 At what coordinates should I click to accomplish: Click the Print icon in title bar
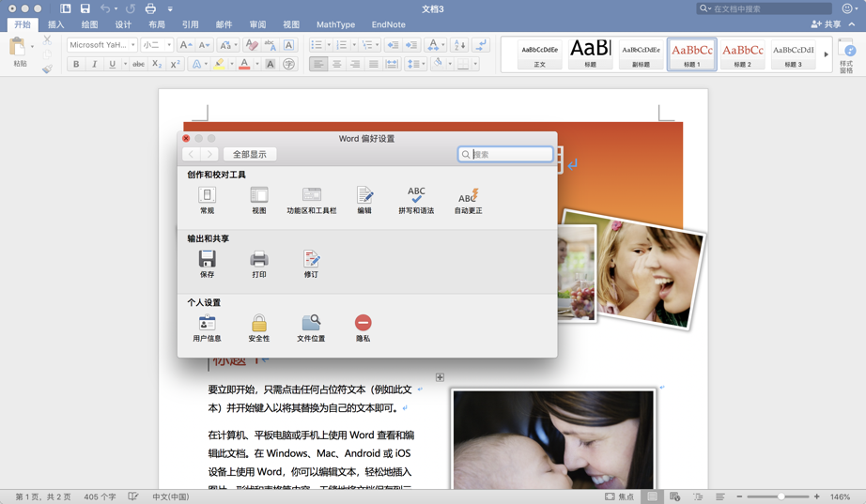150,8
